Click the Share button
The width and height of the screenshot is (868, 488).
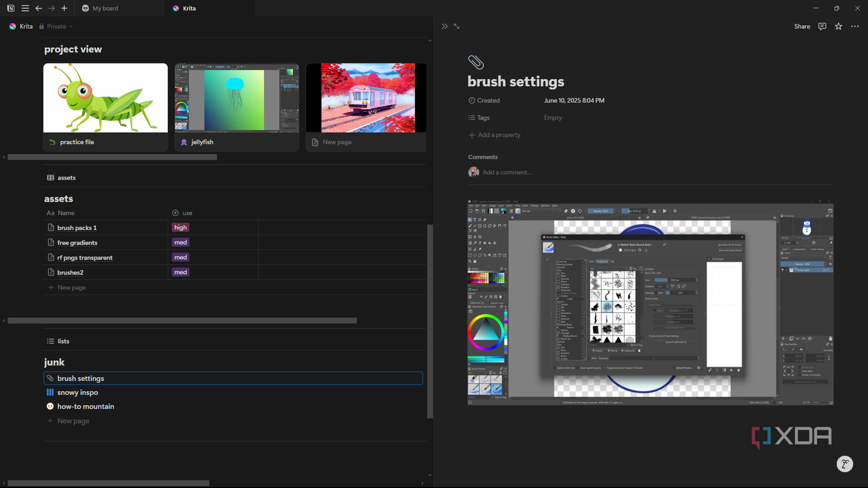(802, 27)
